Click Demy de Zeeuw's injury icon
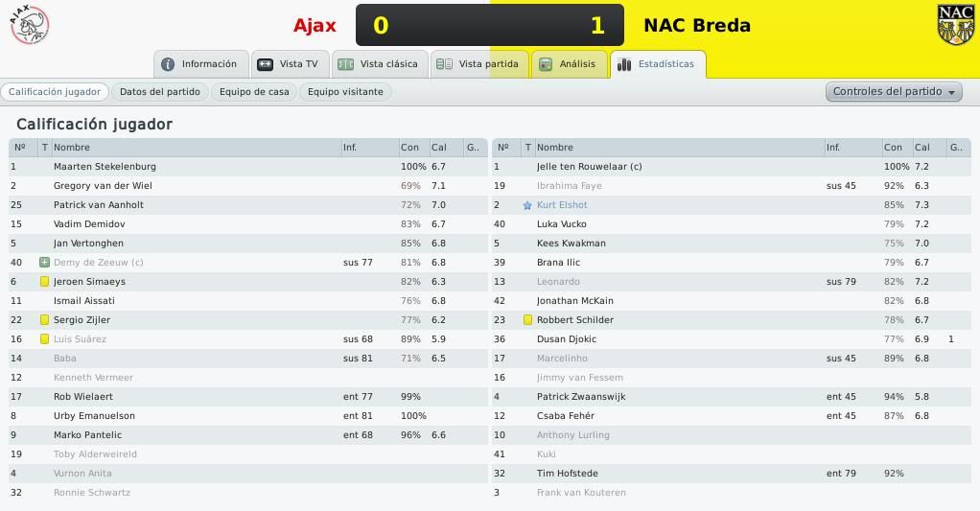 point(44,263)
